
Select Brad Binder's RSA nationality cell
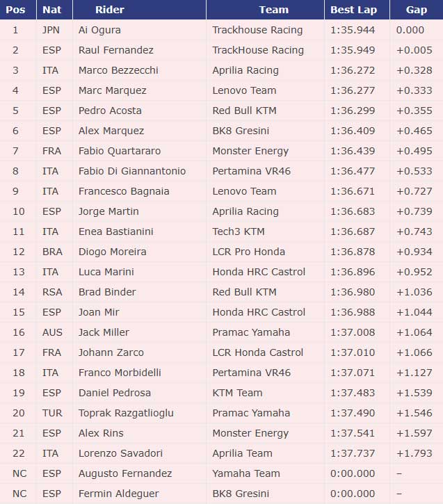pos(51,292)
